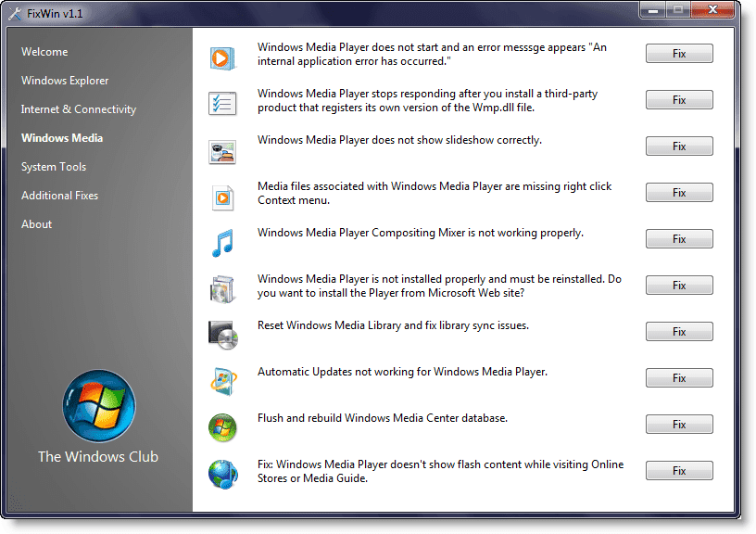Click the orange play Media Player icon

click(222, 58)
